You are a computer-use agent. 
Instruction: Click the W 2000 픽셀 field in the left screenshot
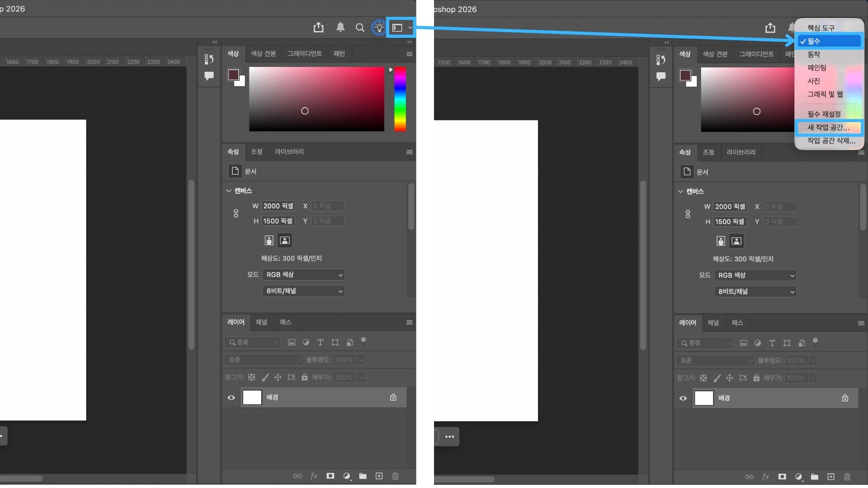click(x=278, y=206)
